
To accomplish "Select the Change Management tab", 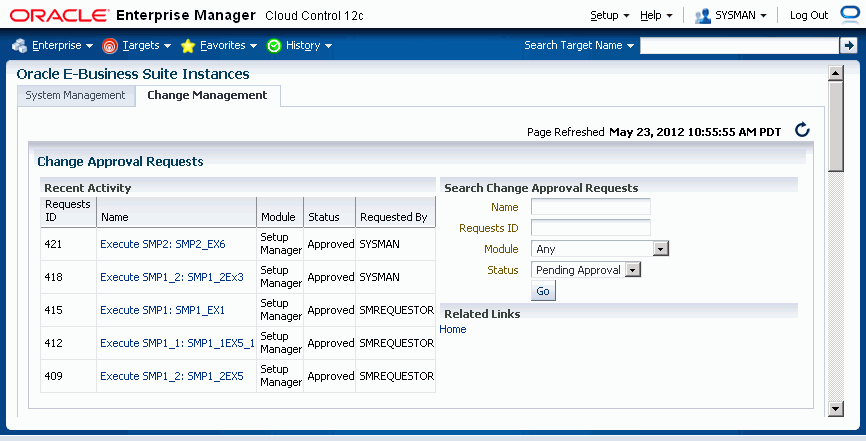I will point(207,95).
